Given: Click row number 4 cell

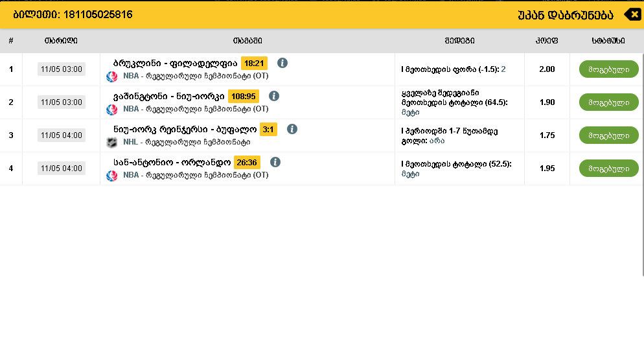Looking at the screenshot, I should tap(11, 168).
